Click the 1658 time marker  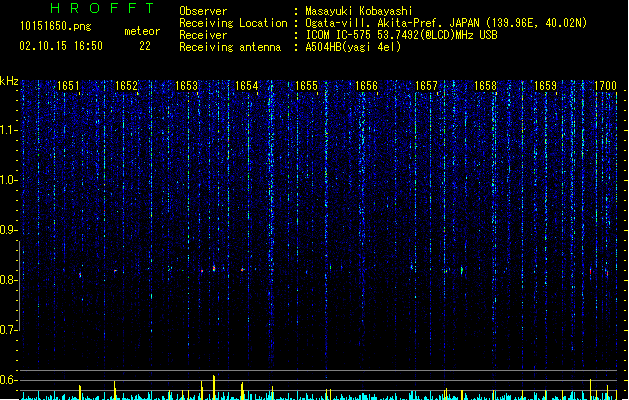coord(485,86)
